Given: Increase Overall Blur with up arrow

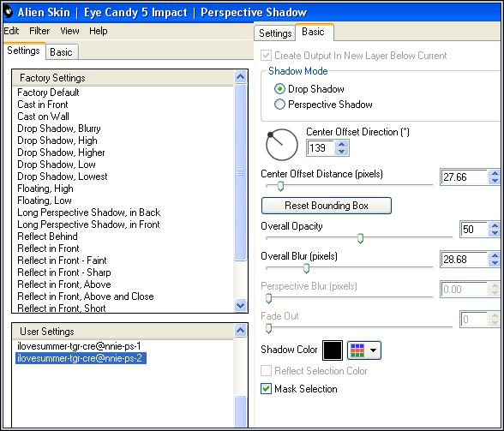Looking at the screenshot, I should [495, 255].
